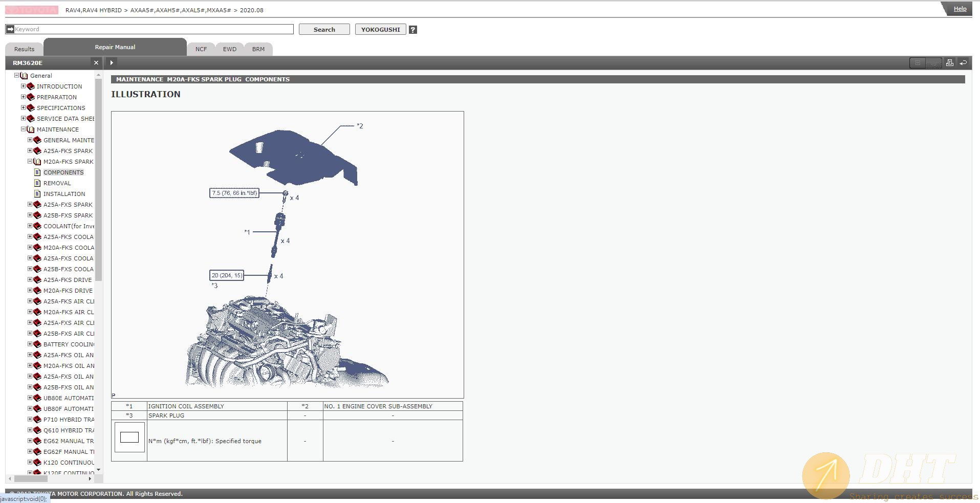Collapse the M20A-FKS SPARK tree node

[30, 161]
